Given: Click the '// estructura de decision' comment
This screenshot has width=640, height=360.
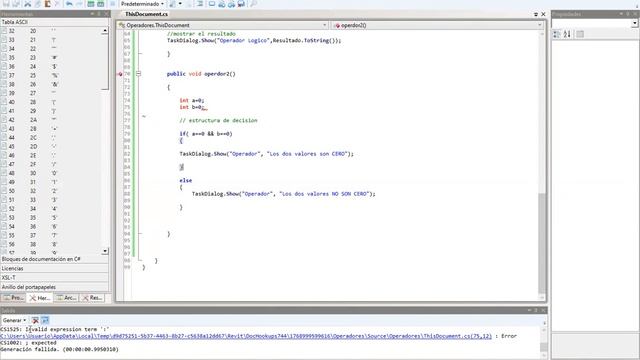Looking at the screenshot, I should coord(218,120).
